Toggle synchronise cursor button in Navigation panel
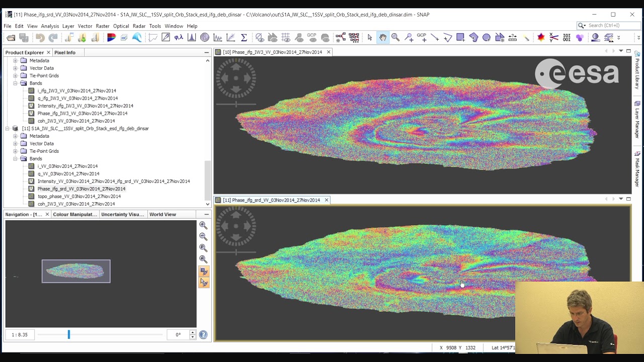The width and height of the screenshot is (644, 362). click(203, 282)
